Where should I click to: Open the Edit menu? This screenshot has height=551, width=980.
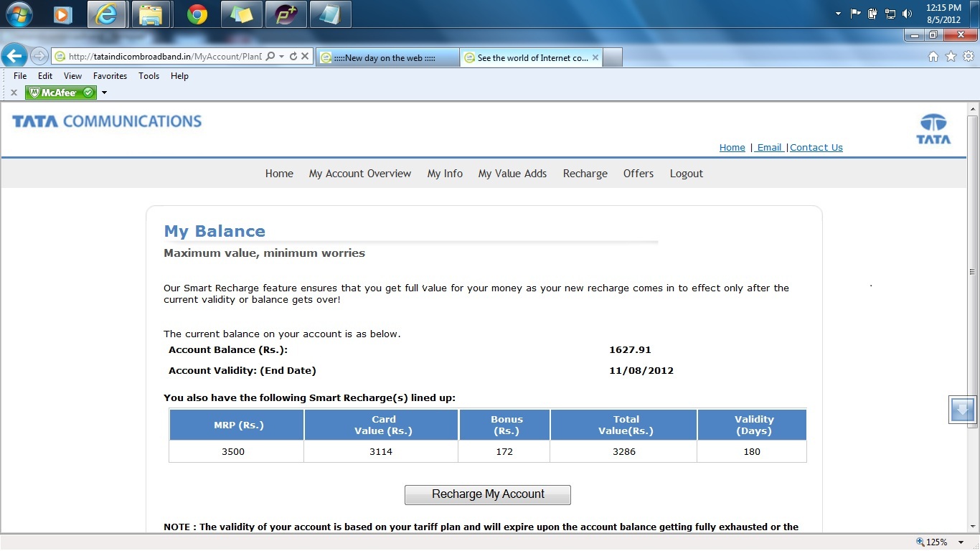pos(45,76)
